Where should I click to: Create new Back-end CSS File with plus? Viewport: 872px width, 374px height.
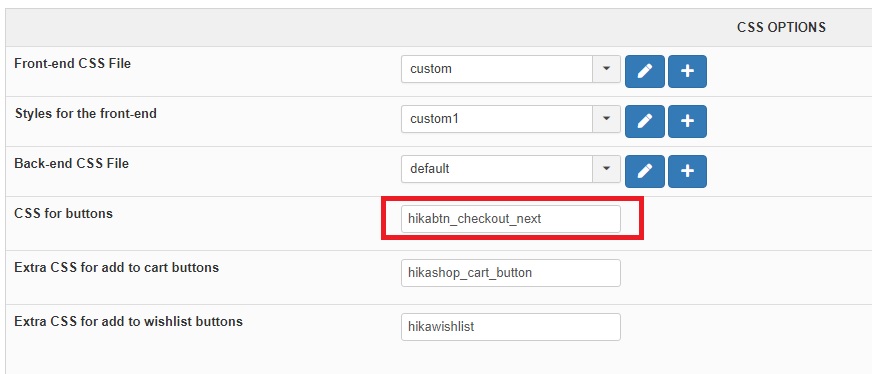tap(687, 171)
